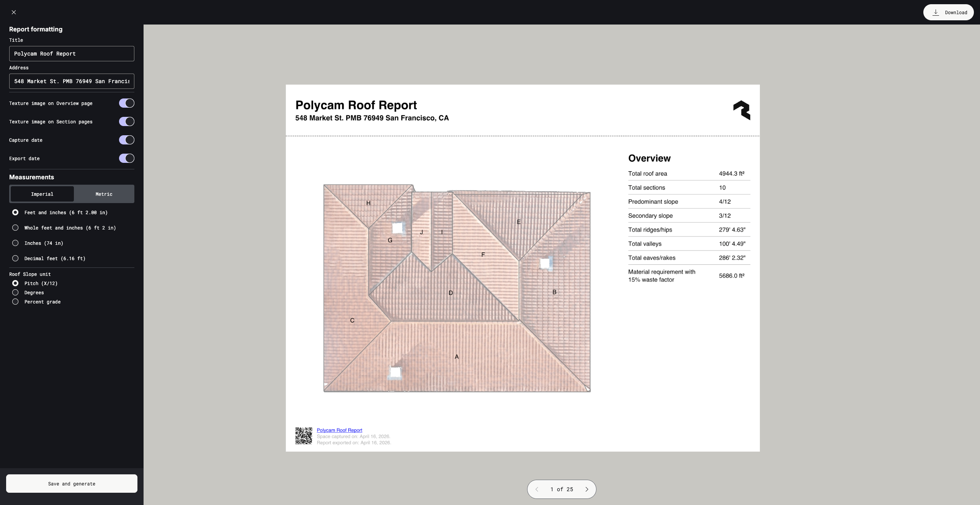Switch to the Metric tab
This screenshot has height=505, width=980.
(x=104, y=194)
